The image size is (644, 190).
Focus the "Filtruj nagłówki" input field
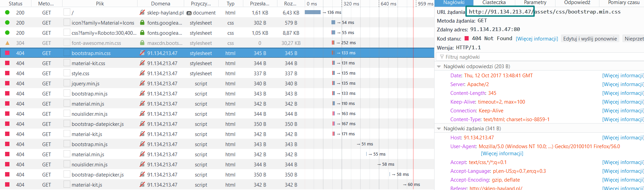[541, 57]
